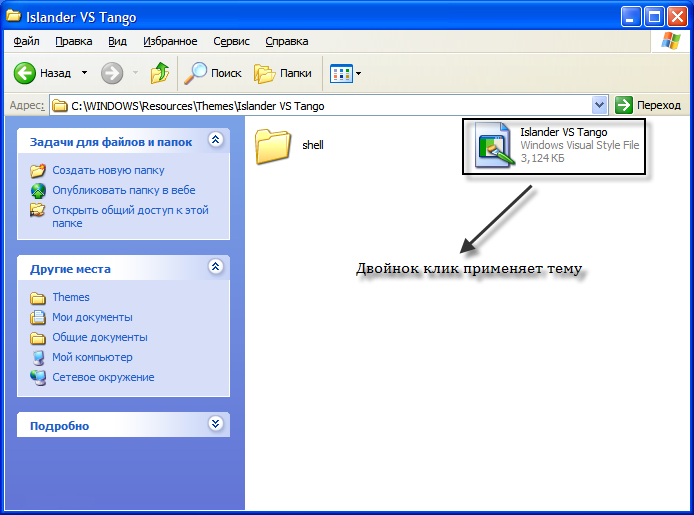Click the shell folder name label
The height and width of the screenshot is (515, 694).
pos(312,145)
